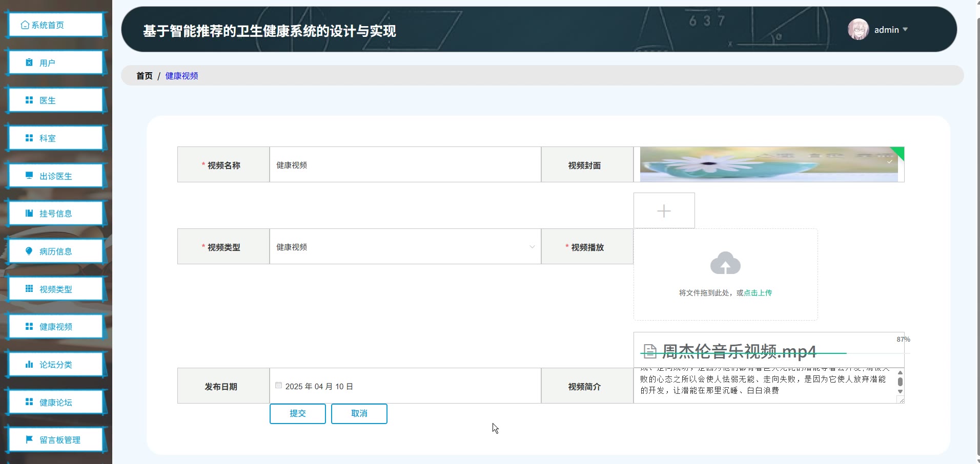This screenshot has width=980, height=464.
Task: Open the admin user dropdown arrow
Action: coord(905,30)
